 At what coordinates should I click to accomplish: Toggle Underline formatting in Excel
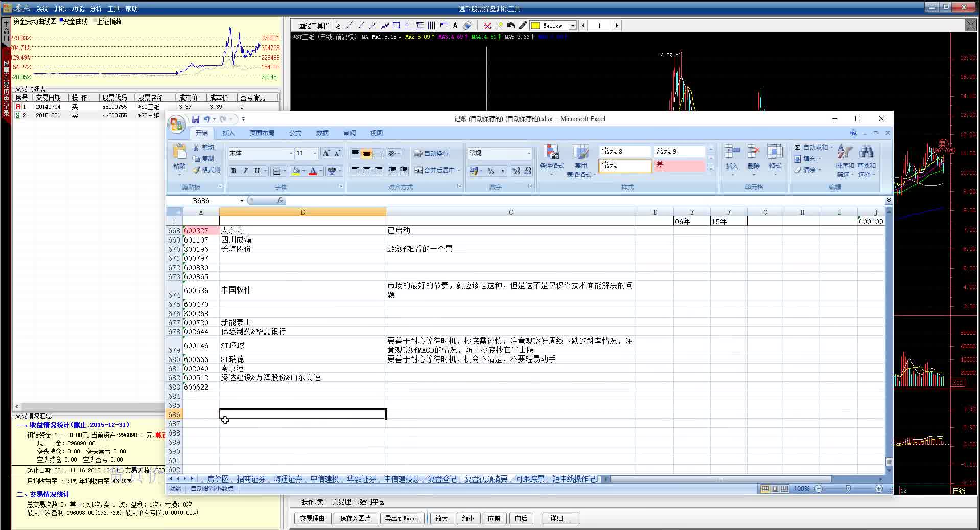coord(257,171)
